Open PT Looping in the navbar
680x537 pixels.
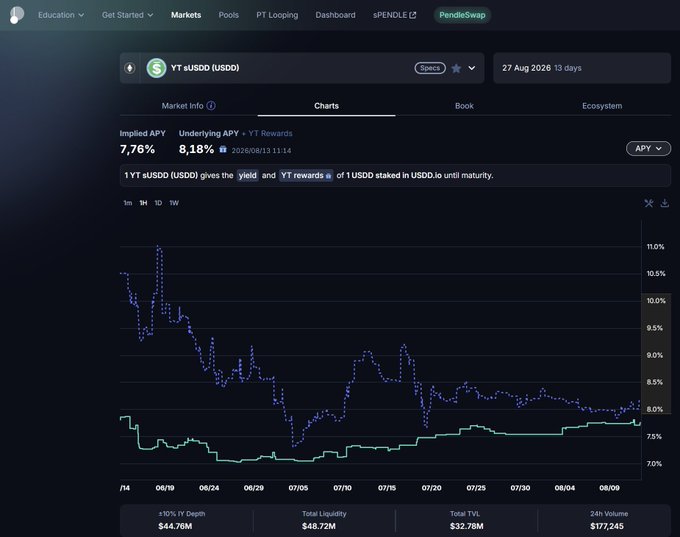(x=277, y=15)
